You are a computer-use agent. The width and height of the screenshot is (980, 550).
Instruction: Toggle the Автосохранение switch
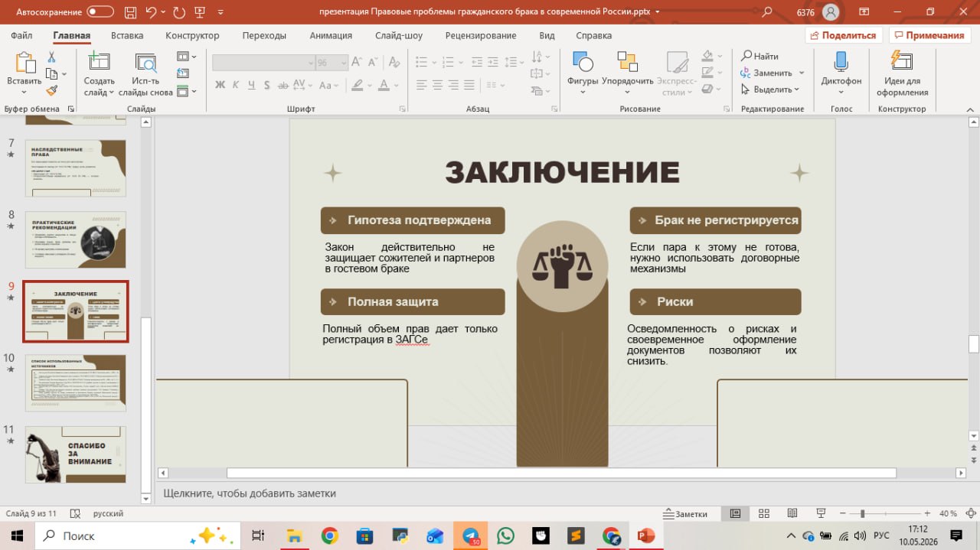[100, 12]
